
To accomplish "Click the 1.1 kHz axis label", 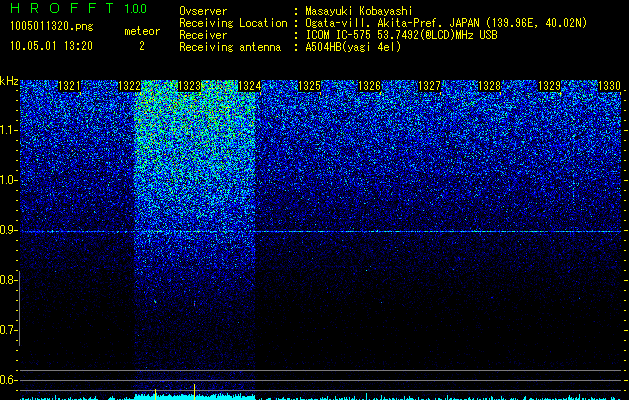I will (6, 130).
